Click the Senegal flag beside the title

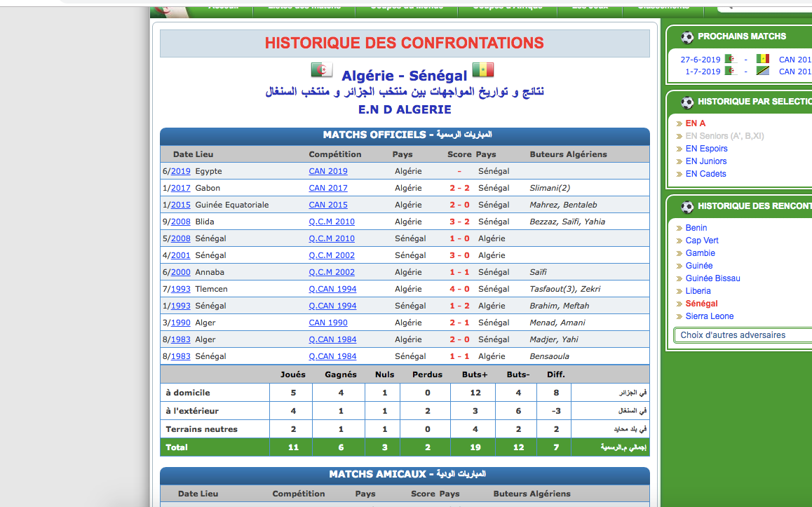pos(482,70)
